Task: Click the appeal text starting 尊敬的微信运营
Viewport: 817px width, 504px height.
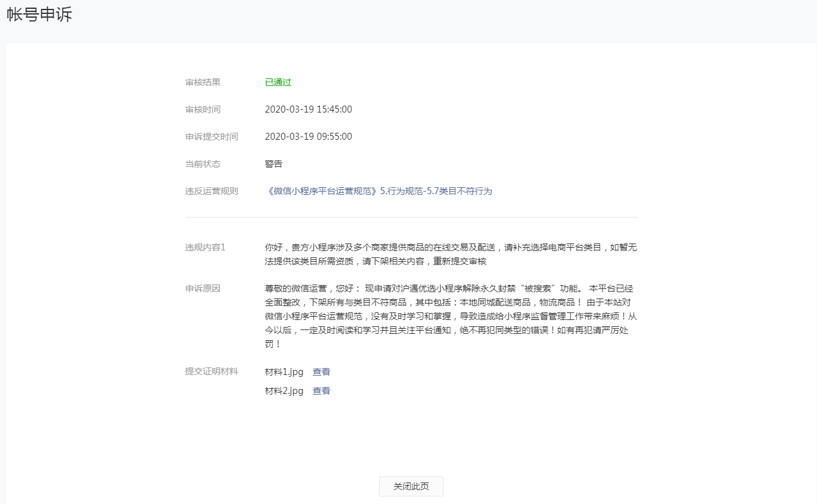Action: 451,316
